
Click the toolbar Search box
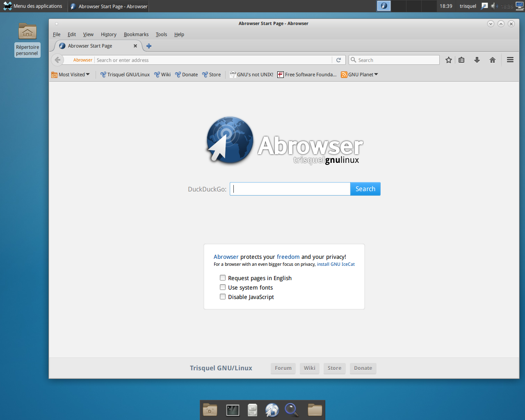394,60
